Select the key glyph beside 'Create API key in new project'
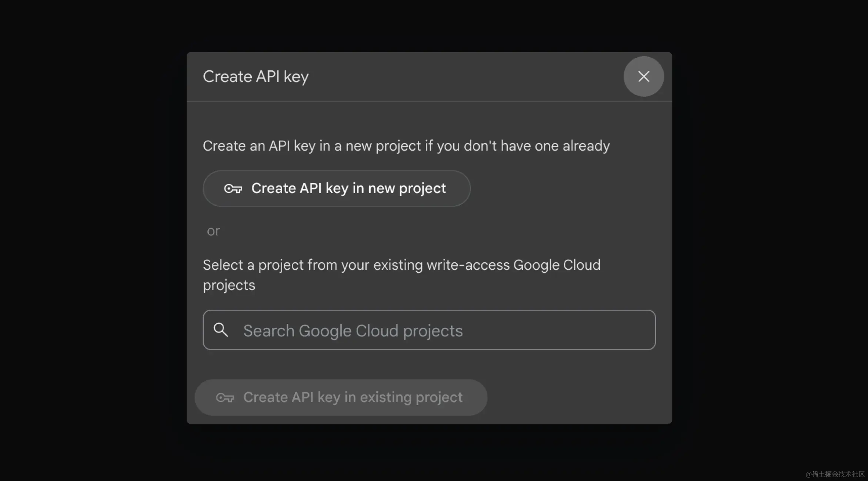868x481 pixels. [x=233, y=188]
